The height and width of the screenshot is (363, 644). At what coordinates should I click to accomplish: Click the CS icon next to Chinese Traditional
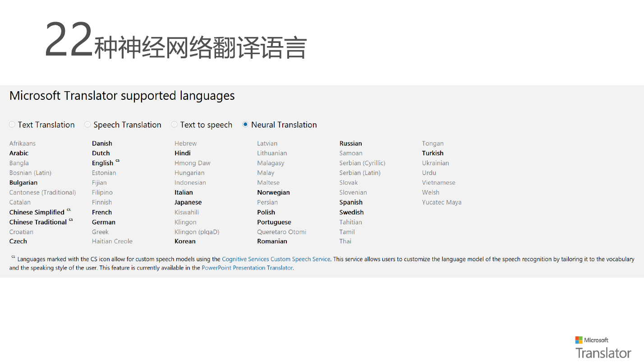(x=71, y=219)
